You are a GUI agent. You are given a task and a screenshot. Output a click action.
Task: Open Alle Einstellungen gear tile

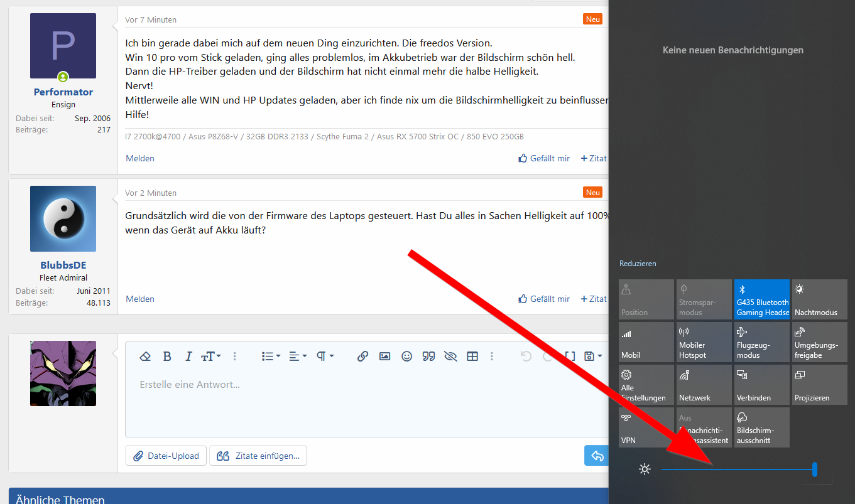[646, 385]
